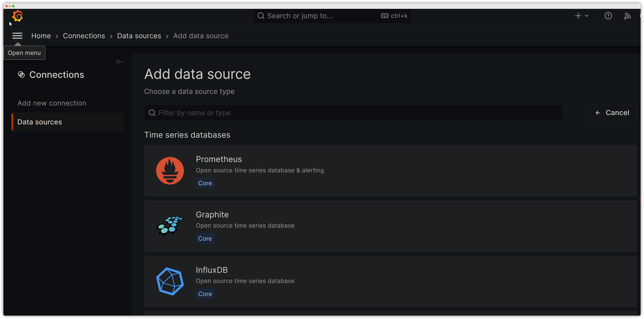Viewport: 644px width, 319px height.
Task: Focus the Filter by name or type field
Action: [x=353, y=113]
